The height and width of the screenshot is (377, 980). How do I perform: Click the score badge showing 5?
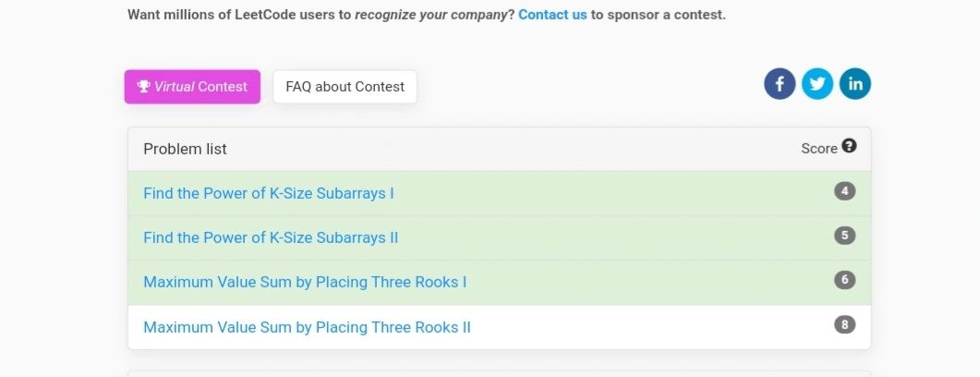pyautogui.click(x=844, y=236)
